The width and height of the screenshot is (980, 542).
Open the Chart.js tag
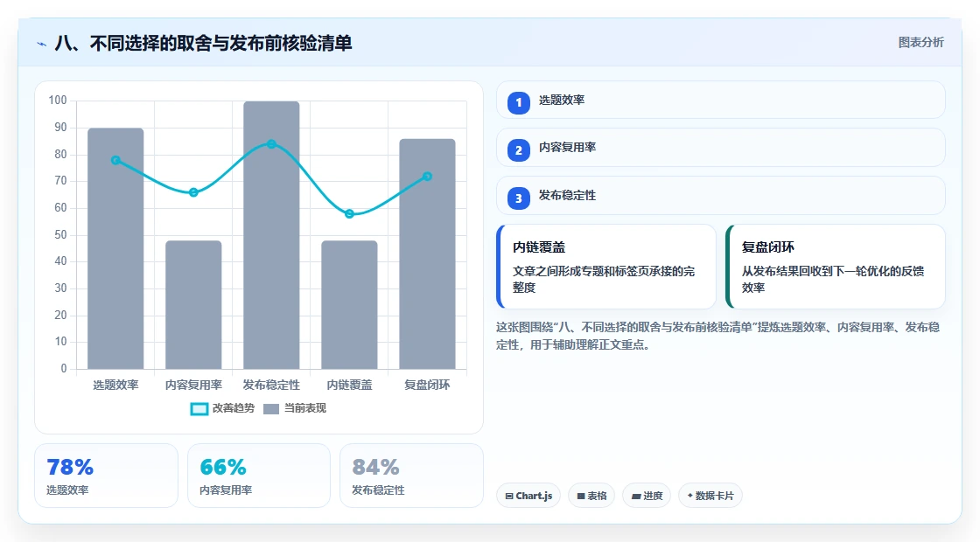click(x=528, y=496)
